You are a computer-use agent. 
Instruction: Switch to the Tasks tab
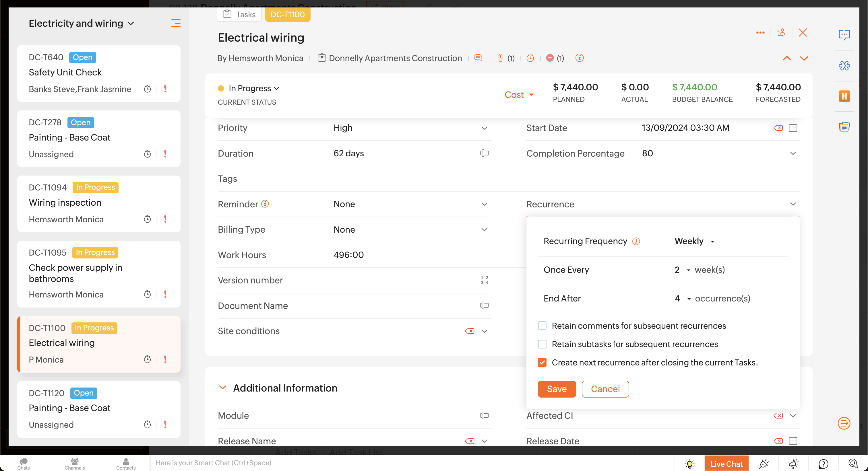[x=239, y=14]
